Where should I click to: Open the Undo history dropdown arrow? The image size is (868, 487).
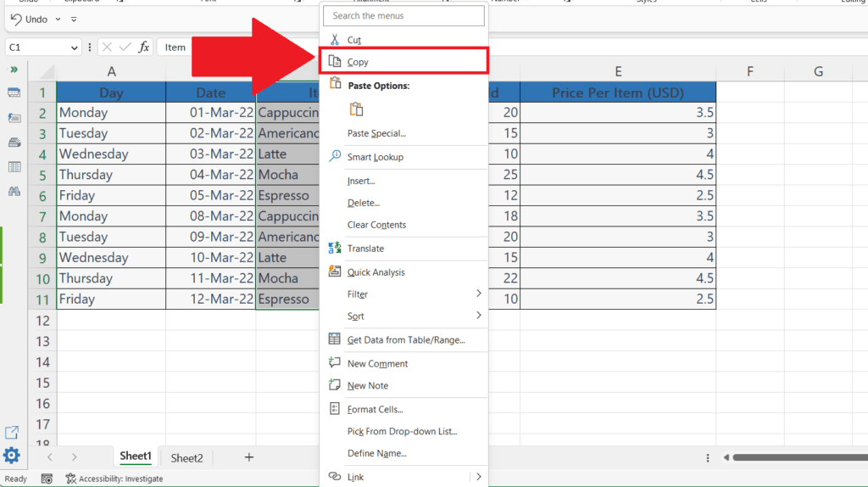(x=58, y=20)
